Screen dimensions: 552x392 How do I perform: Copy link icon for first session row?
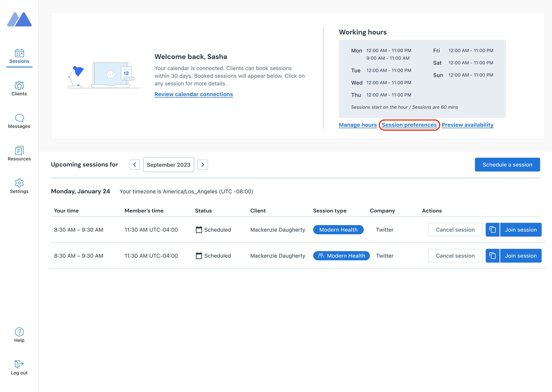coord(492,229)
